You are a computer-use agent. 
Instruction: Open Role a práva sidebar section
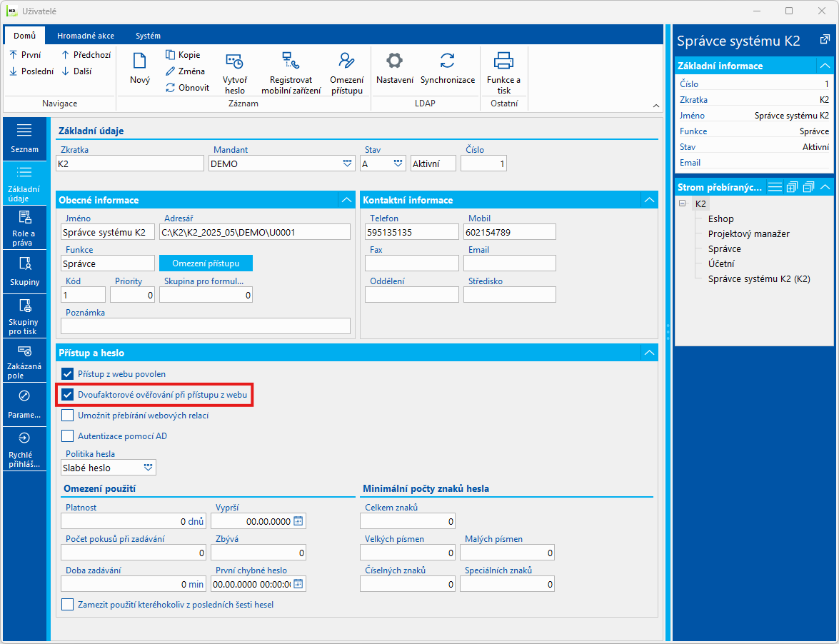click(24, 228)
